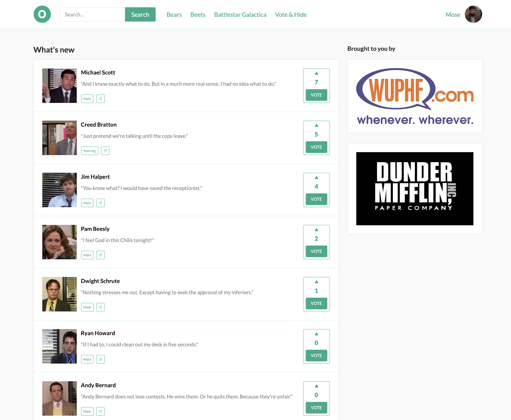Open Pam Beesly thumbnail photo

(x=59, y=242)
